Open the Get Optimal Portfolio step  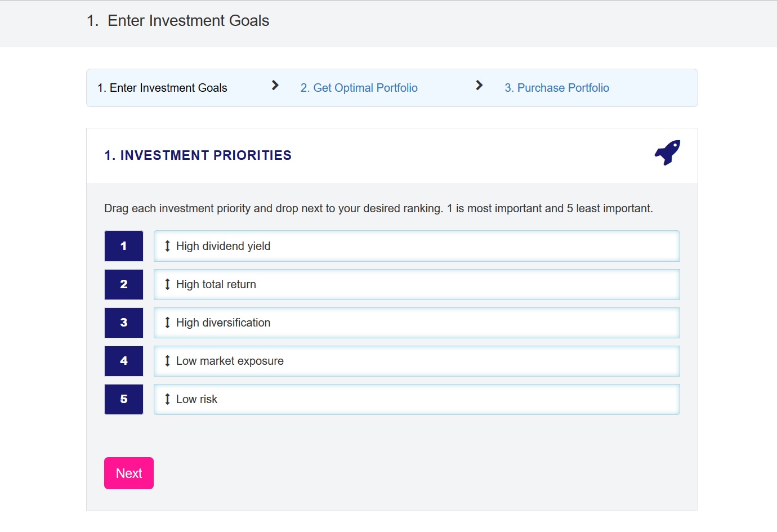[x=359, y=88]
